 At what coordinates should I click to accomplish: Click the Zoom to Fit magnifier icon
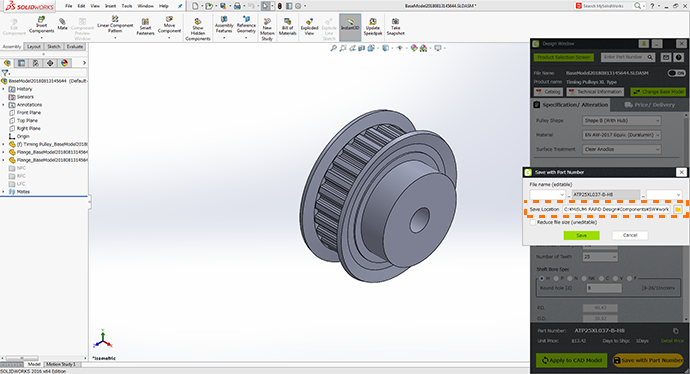pos(334,48)
